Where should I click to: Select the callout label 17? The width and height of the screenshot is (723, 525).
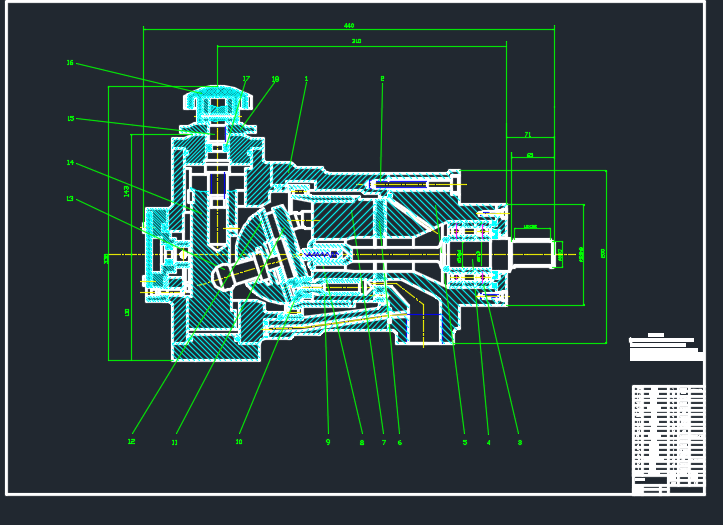coord(246,79)
